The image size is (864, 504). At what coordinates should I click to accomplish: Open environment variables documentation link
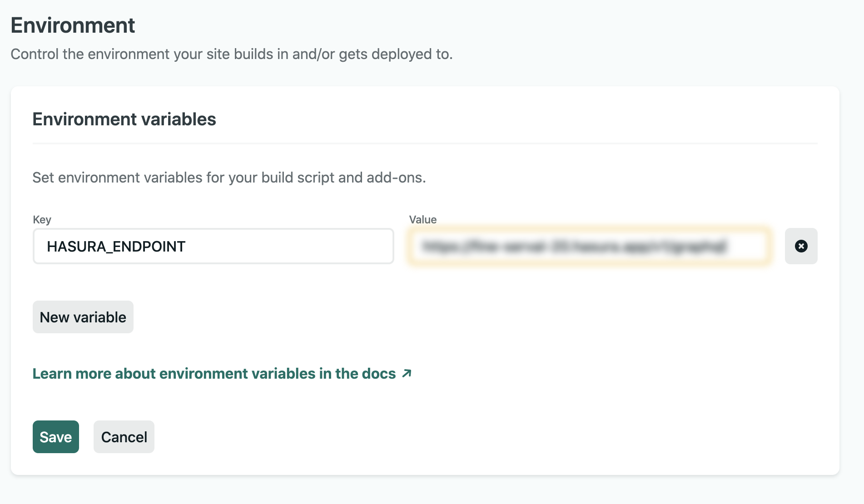(x=214, y=373)
